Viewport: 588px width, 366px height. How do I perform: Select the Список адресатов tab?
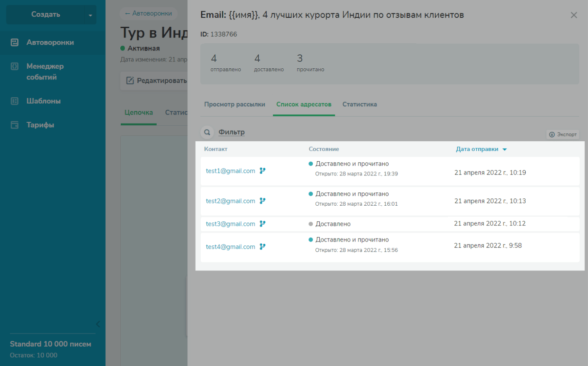304,105
